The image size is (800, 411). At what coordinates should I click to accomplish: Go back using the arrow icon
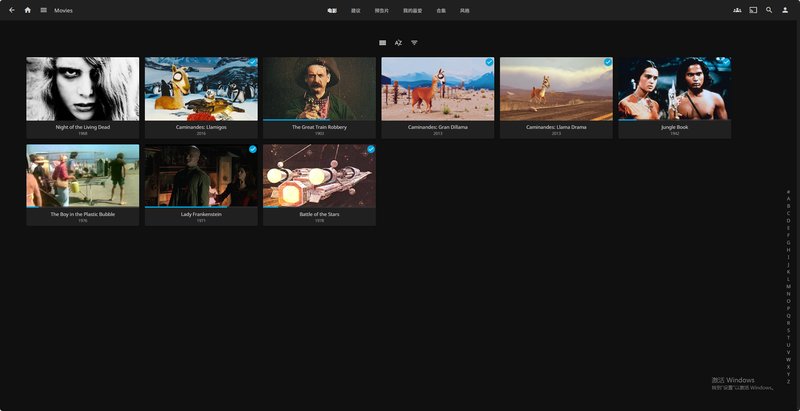(11, 10)
